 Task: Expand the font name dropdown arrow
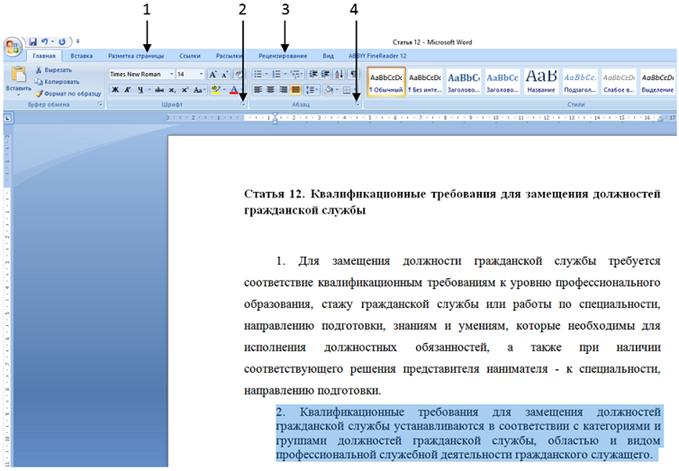(171, 74)
